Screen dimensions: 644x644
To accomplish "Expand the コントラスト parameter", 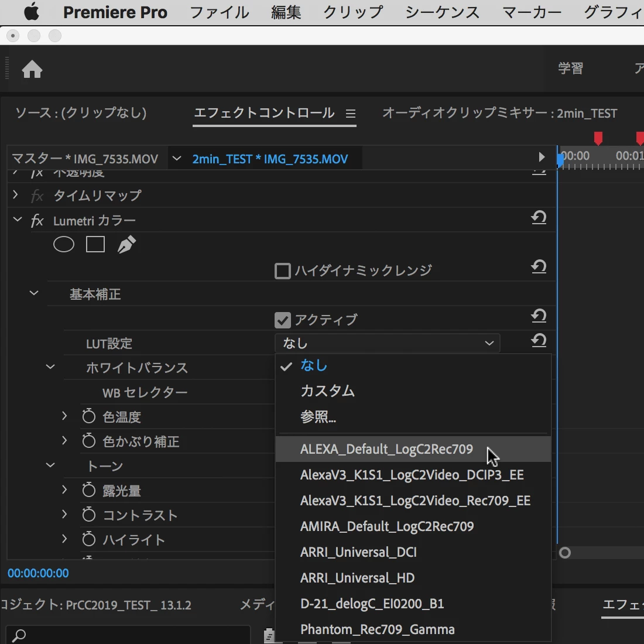I will pyautogui.click(x=64, y=514).
